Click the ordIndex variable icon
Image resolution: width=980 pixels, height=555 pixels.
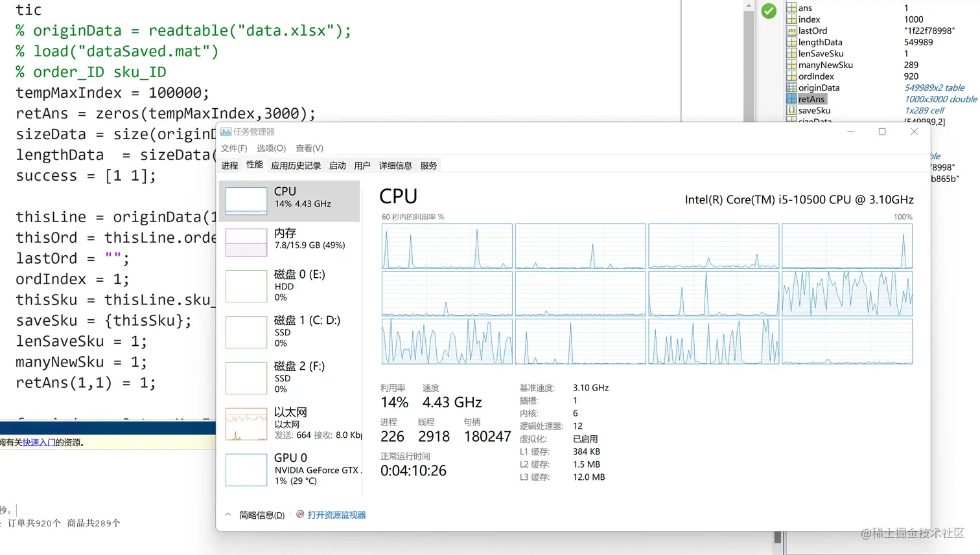(791, 76)
